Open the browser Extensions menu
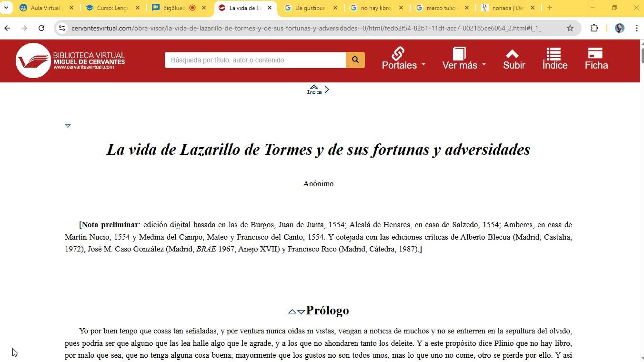Viewport: 644px width, 362px height. click(x=594, y=28)
